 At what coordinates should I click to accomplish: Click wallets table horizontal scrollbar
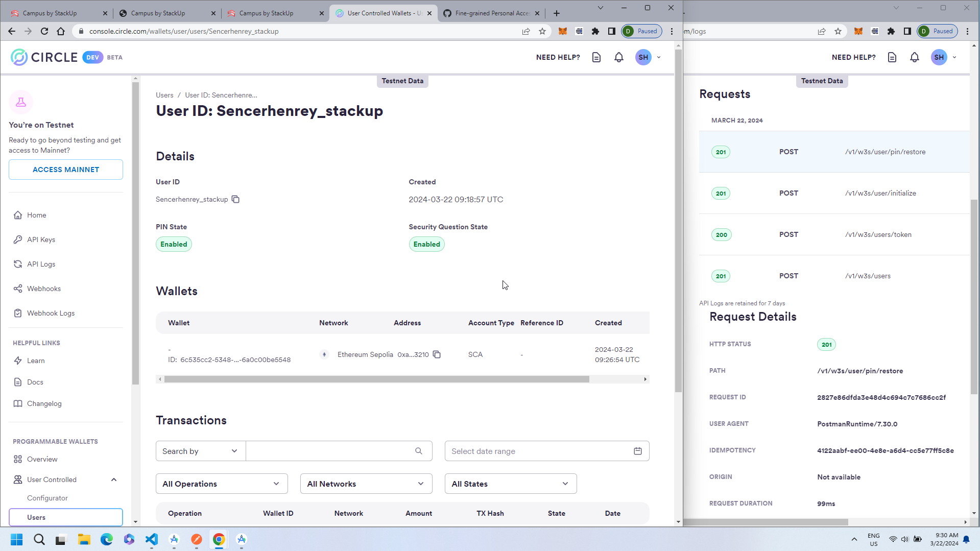[376, 379]
